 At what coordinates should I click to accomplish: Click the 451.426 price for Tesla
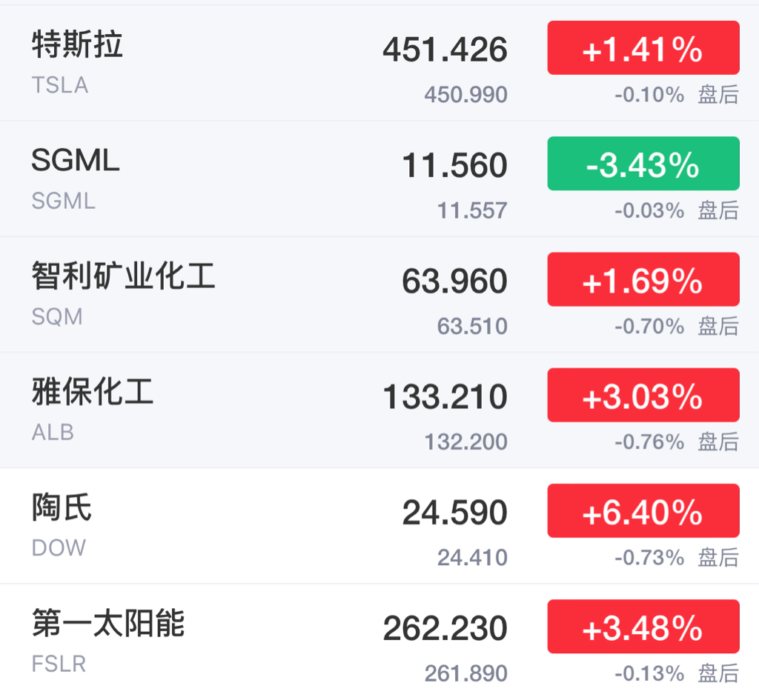pos(445,50)
